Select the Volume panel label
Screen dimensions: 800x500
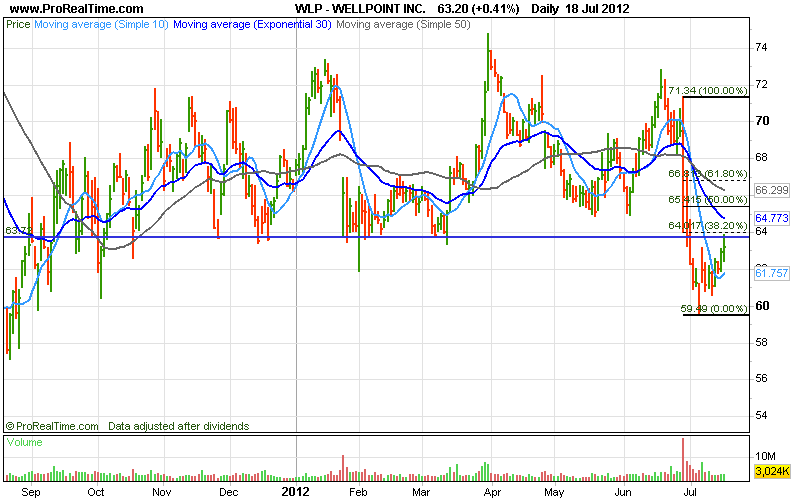[24, 442]
